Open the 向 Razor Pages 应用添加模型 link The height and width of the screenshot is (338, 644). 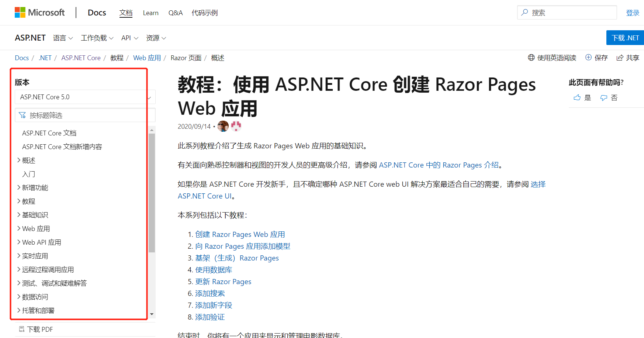pyautogui.click(x=243, y=246)
